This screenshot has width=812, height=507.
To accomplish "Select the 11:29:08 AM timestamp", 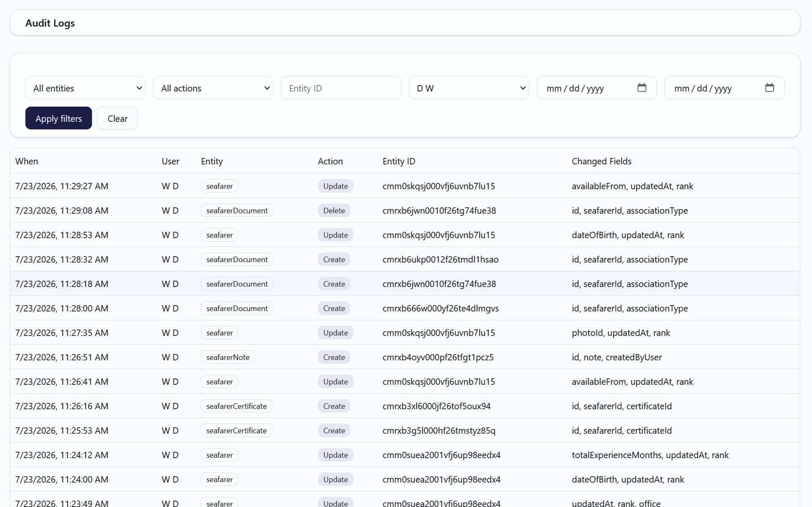I will (62, 210).
